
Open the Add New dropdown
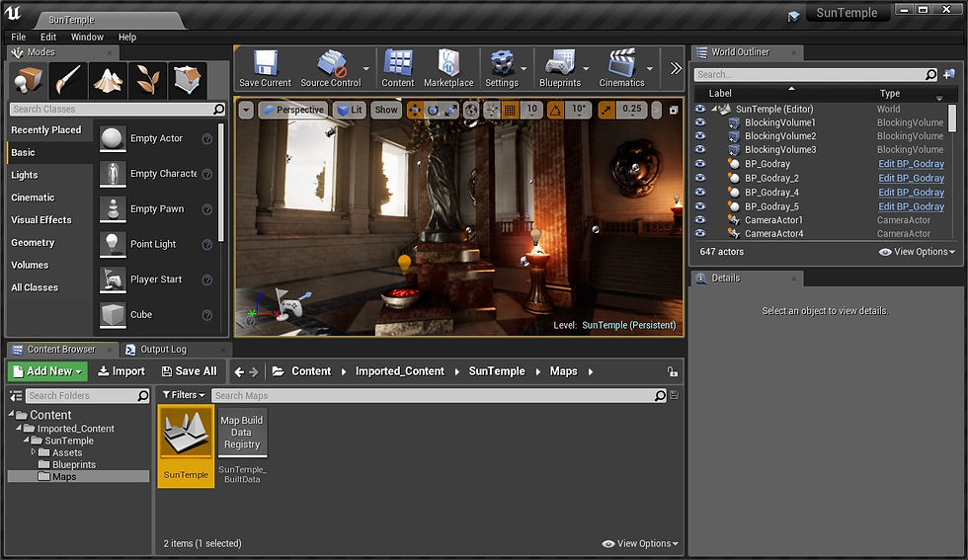tap(48, 371)
